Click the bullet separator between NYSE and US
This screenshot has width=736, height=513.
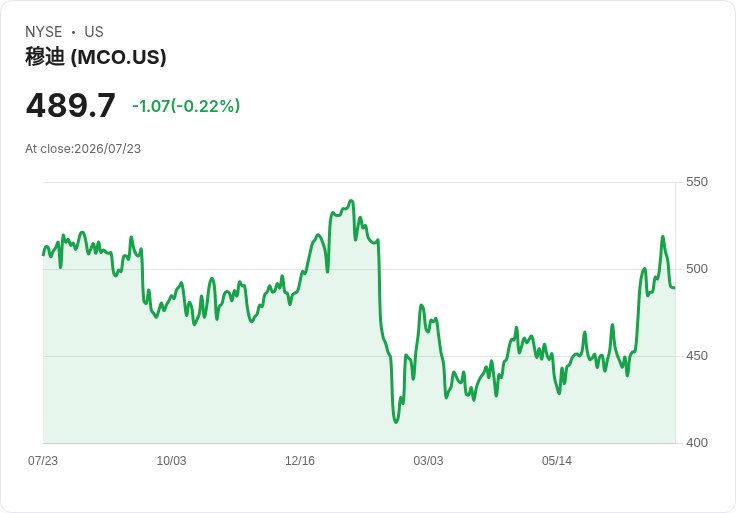[x=73, y=32]
